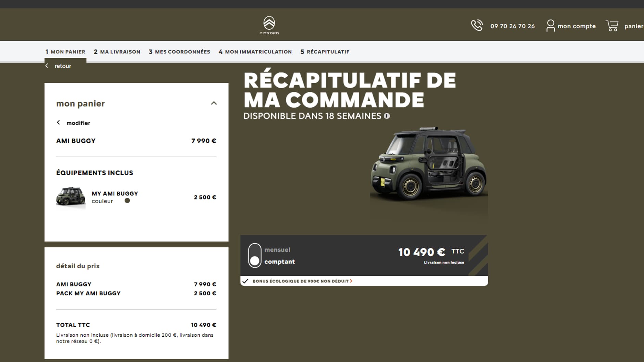644x362 pixels.
Task: Go to step 5 Récapitulatif
Action: [x=325, y=52]
